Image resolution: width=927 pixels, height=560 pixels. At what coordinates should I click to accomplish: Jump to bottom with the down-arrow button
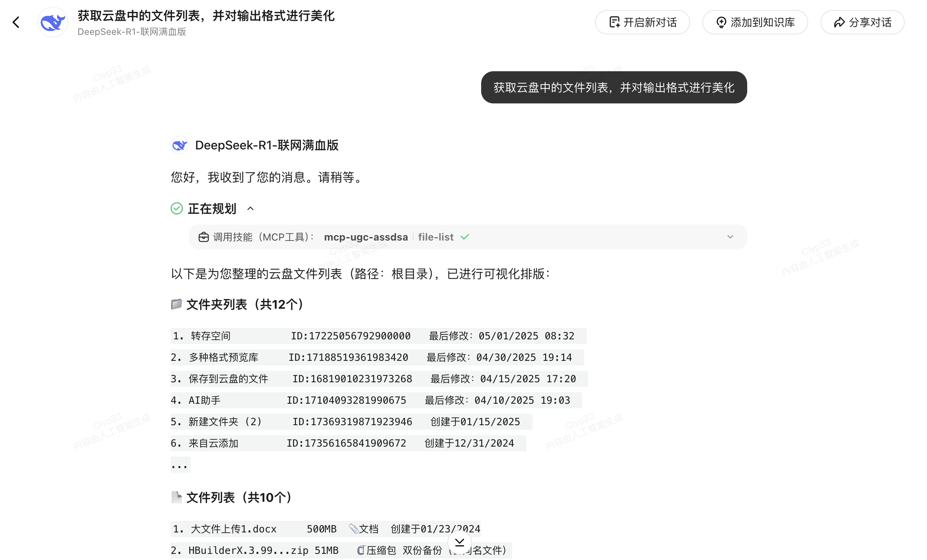459,542
